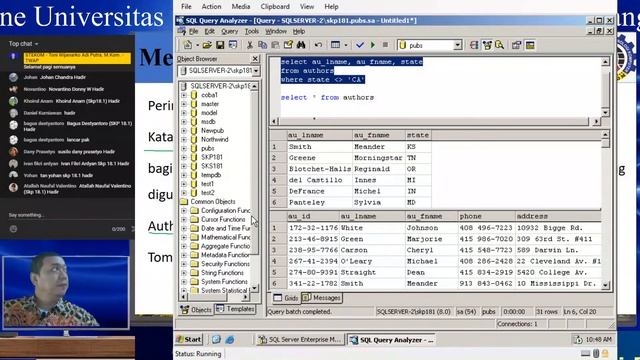Switch to the Grids results tab
This screenshot has width=640, height=360.
pyautogui.click(x=286, y=298)
